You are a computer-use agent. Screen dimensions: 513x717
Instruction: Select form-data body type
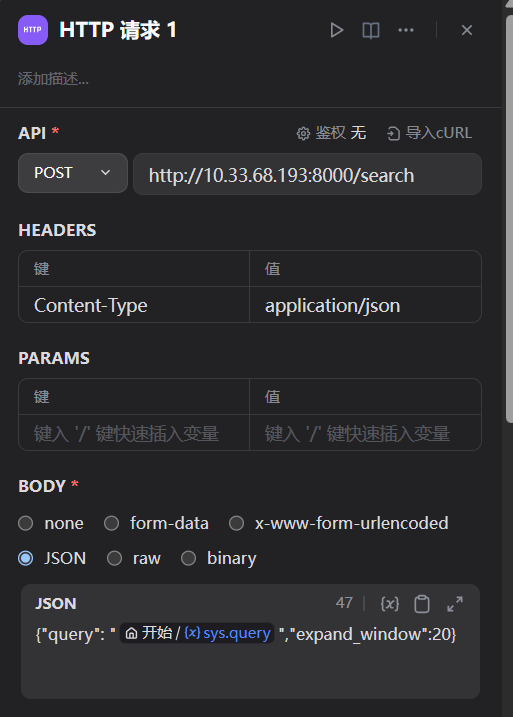156,523
